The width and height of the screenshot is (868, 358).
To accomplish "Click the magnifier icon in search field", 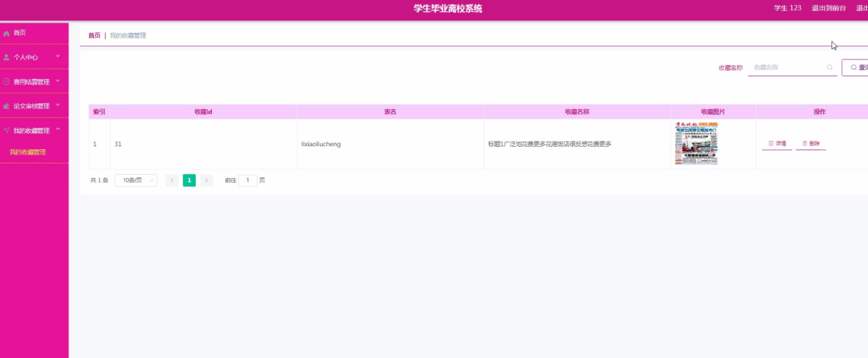I will pyautogui.click(x=830, y=68).
